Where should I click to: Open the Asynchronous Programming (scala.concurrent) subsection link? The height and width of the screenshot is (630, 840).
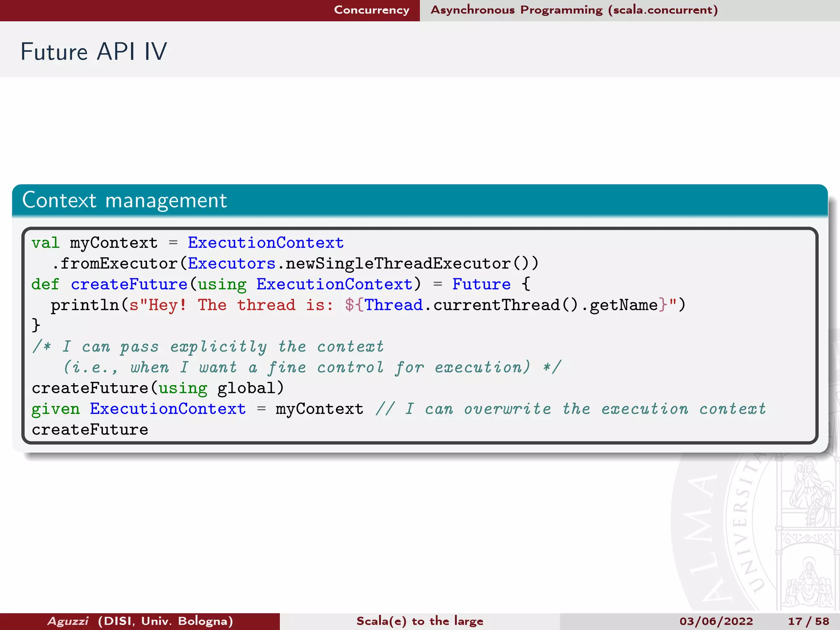[574, 10]
